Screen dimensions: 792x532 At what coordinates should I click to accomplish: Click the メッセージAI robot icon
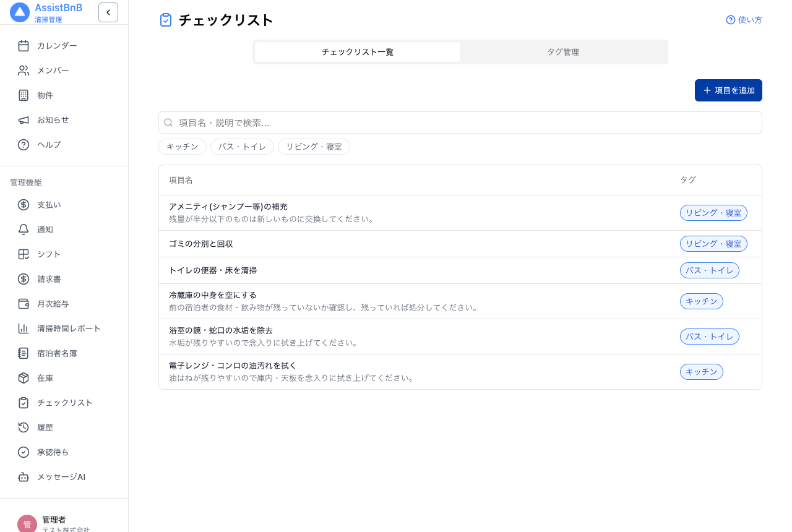point(24,477)
